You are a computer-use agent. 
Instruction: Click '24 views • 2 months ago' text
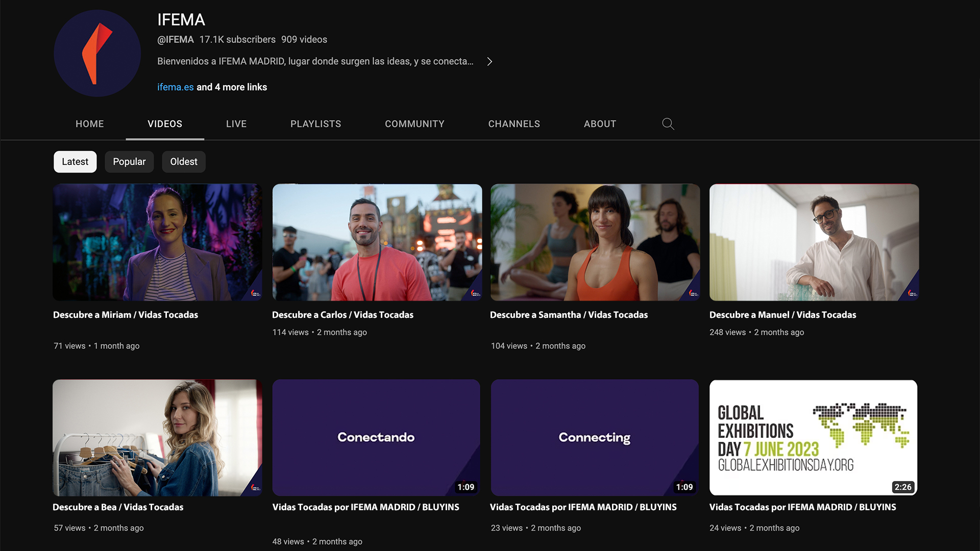click(754, 528)
